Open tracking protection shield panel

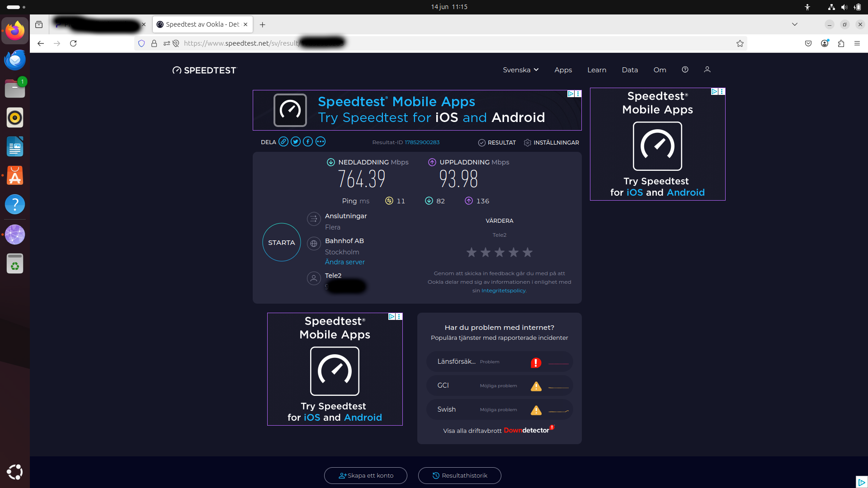tap(142, 43)
